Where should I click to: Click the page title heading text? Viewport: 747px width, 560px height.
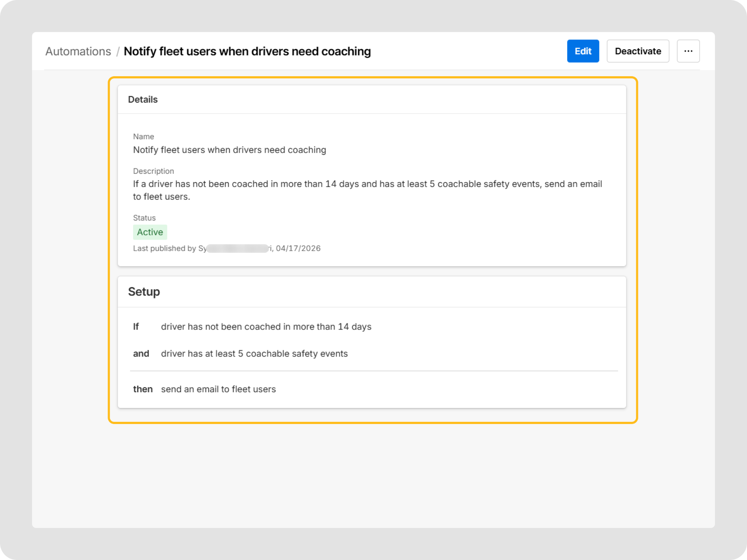click(x=247, y=51)
